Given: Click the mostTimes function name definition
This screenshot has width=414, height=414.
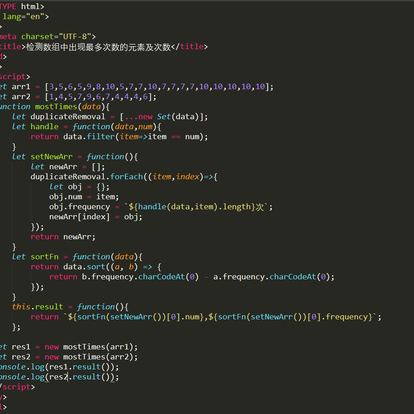Looking at the screenshot, I should [56, 107].
